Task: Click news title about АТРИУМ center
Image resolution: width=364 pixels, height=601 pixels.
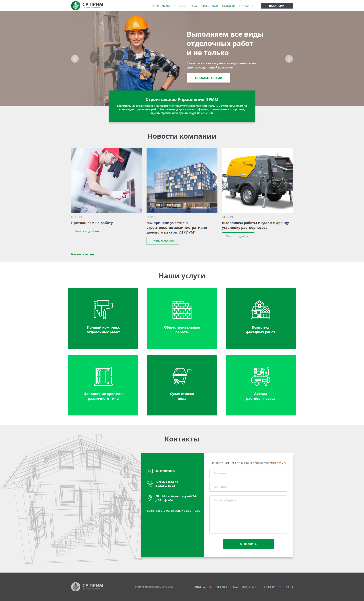Action: 179,228
